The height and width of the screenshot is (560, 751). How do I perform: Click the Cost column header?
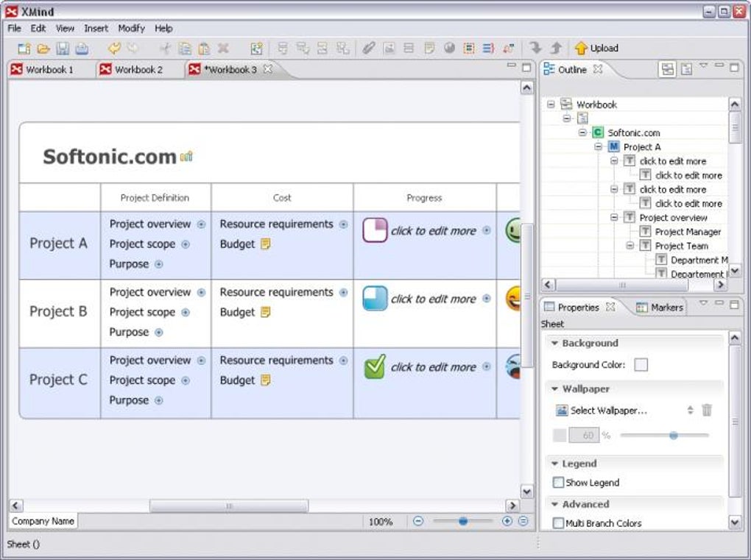[x=282, y=197]
